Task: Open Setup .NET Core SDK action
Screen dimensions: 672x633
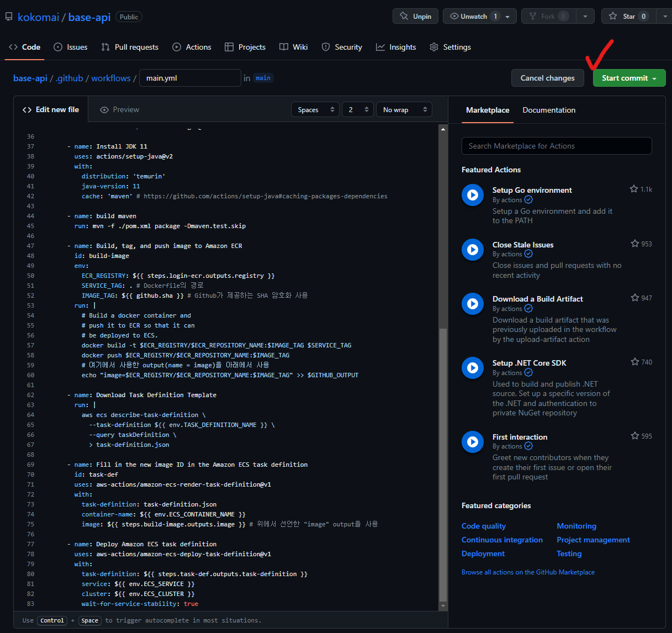Action: click(x=529, y=363)
